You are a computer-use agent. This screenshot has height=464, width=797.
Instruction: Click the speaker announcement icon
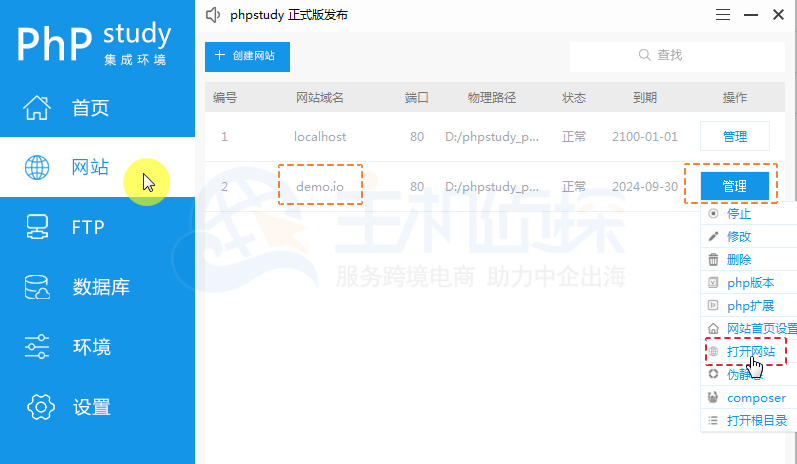(x=213, y=15)
